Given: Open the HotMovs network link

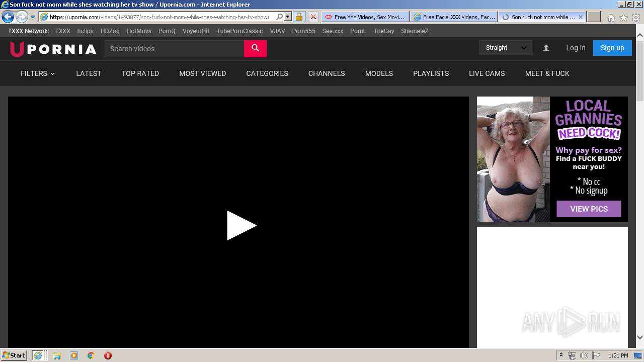Looking at the screenshot, I should point(139,31).
